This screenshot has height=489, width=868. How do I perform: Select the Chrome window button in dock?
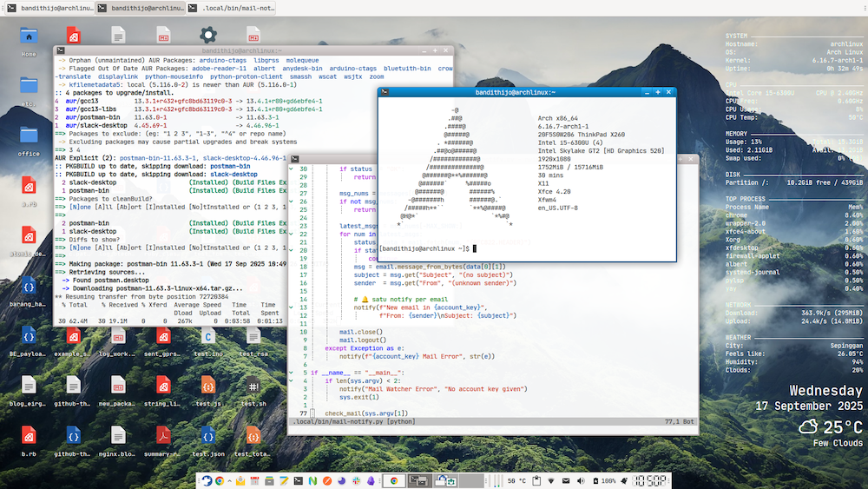pyautogui.click(x=394, y=480)
